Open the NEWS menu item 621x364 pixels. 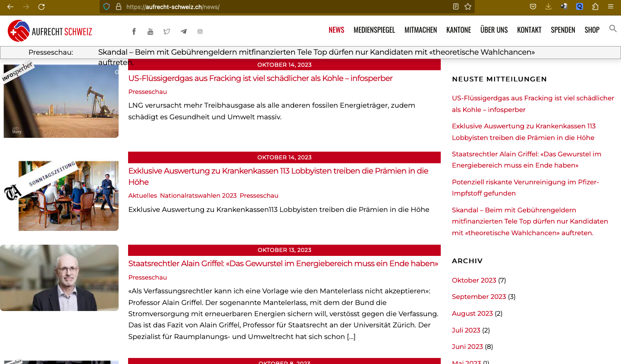(336, 30)
